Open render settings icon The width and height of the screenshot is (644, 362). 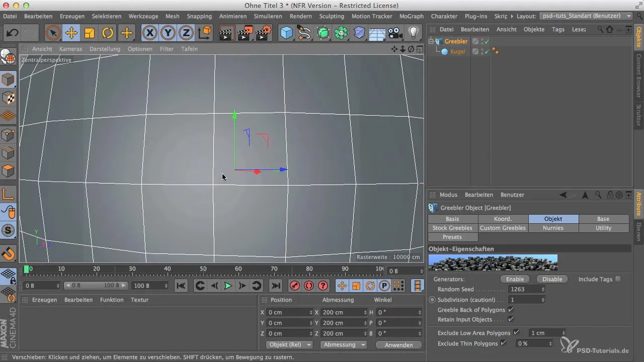pos(263,33)
